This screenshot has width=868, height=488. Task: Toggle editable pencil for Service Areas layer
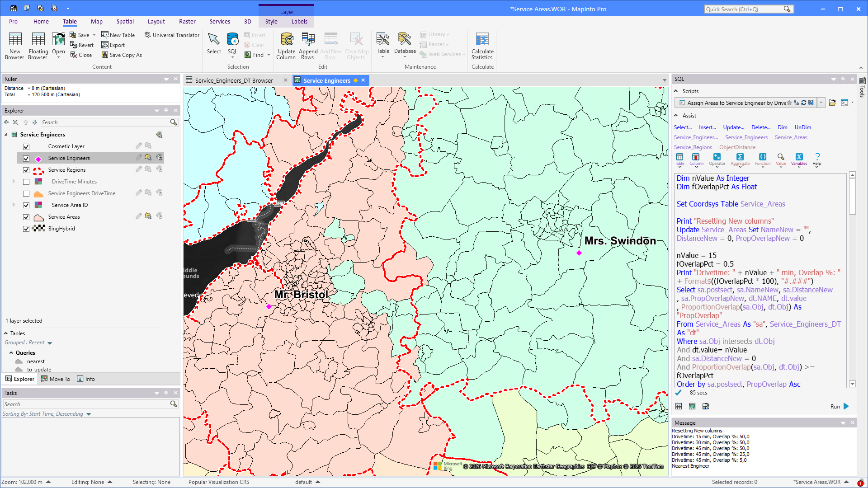139,216
